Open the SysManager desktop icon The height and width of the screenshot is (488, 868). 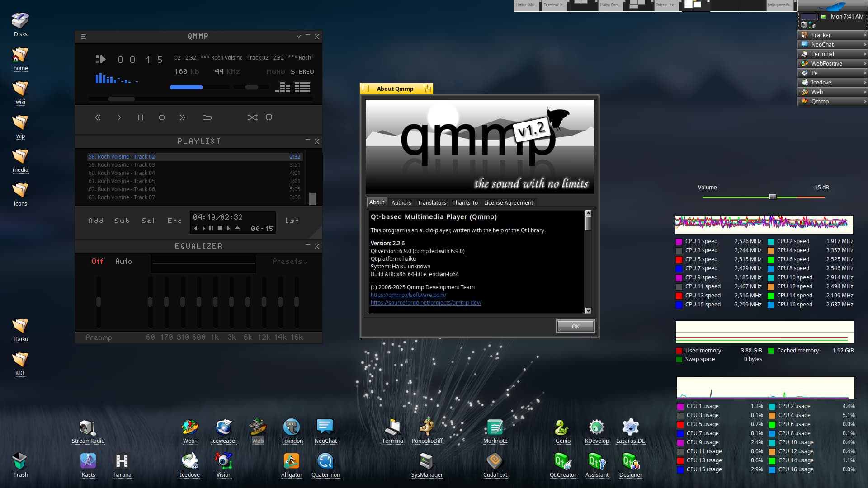427,465
